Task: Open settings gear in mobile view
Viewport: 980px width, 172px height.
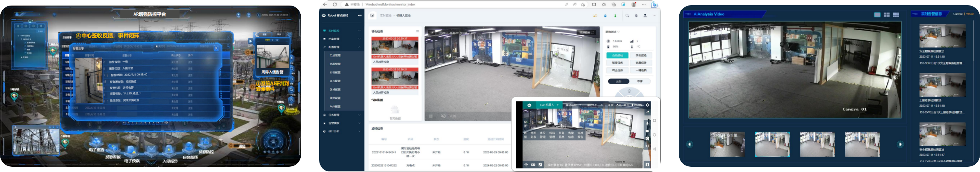Action: 647,105
